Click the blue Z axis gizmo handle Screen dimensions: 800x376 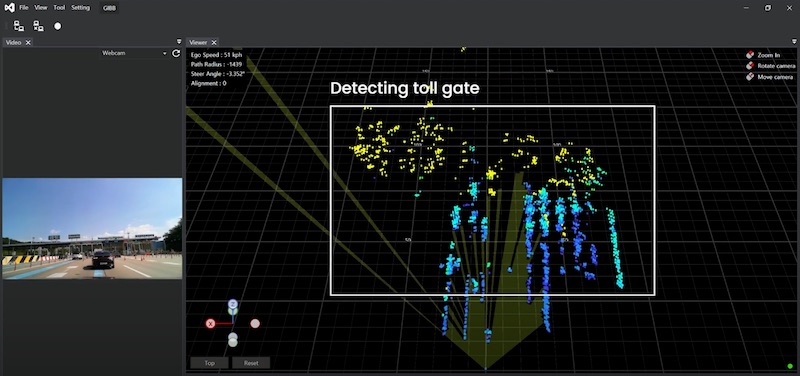[x=233, y=304]
